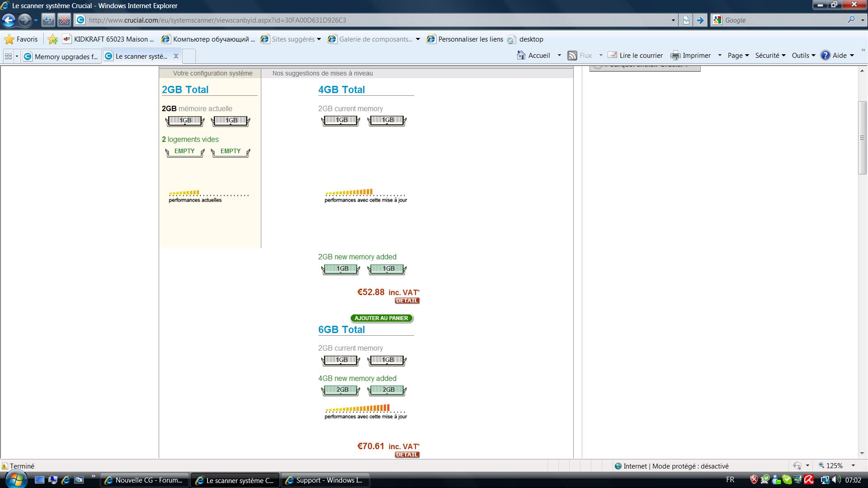Switch to Support Windows taskbar window
This screenshot has width=868, height=488.
click(325, 480)
